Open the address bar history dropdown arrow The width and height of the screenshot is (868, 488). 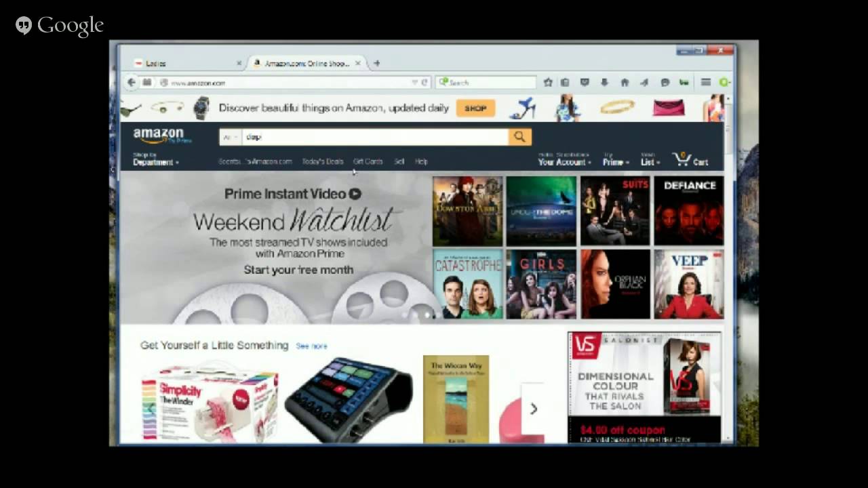414,82
